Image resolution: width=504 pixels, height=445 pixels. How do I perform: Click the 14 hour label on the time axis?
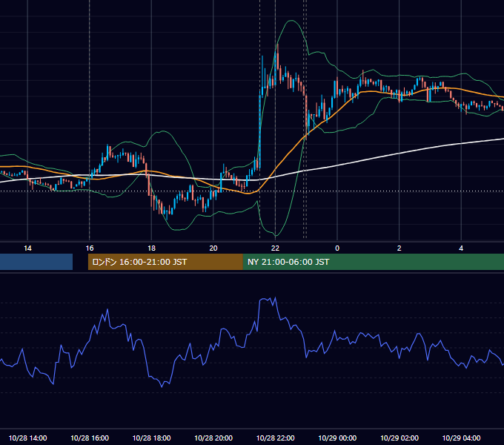point(27,248)
